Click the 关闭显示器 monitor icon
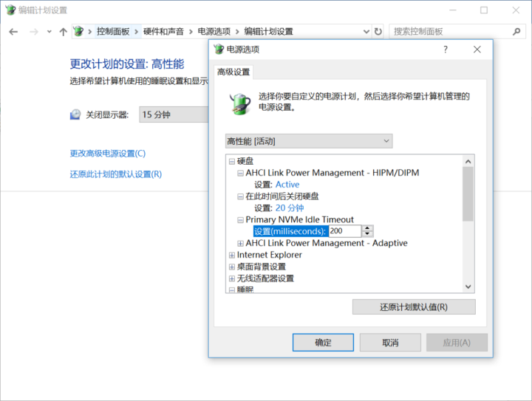This screenshot has width=532, height=401. (75, 114)
